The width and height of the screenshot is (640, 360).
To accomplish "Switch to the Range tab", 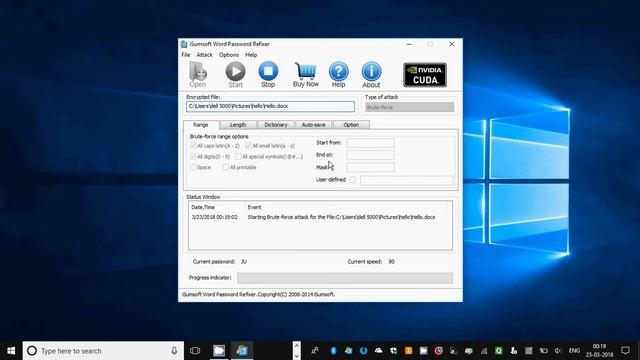I will point(200,125).
